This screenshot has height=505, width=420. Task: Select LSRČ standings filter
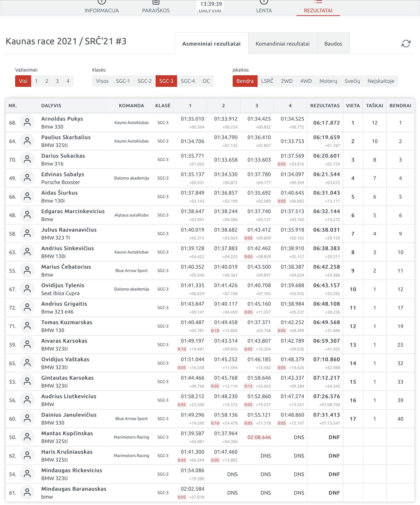[267, 81]
